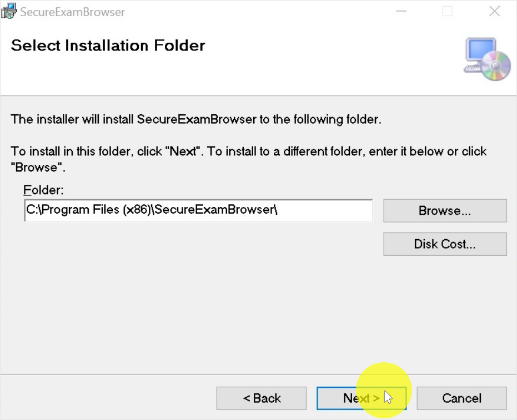
Task: Click the greyed-out maximize button
Action: [x=447, y=11]
